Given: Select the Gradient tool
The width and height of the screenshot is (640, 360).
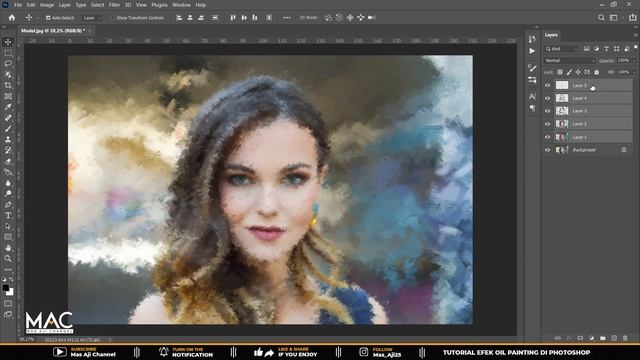Looking at the screenshot, I should [8, 172].
